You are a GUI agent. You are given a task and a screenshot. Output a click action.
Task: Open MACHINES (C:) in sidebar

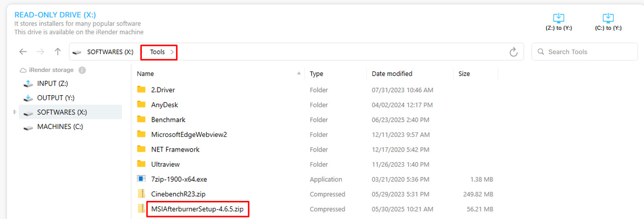pos(60,127)
